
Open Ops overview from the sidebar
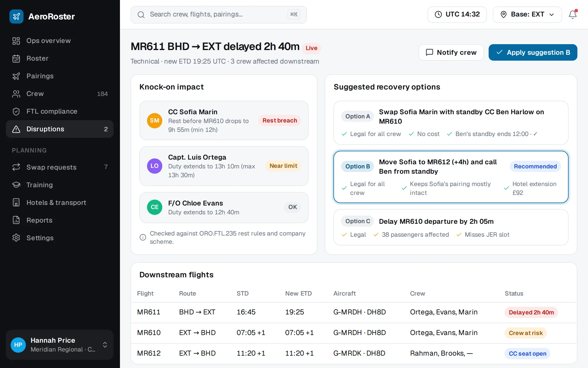coord(60,41)
